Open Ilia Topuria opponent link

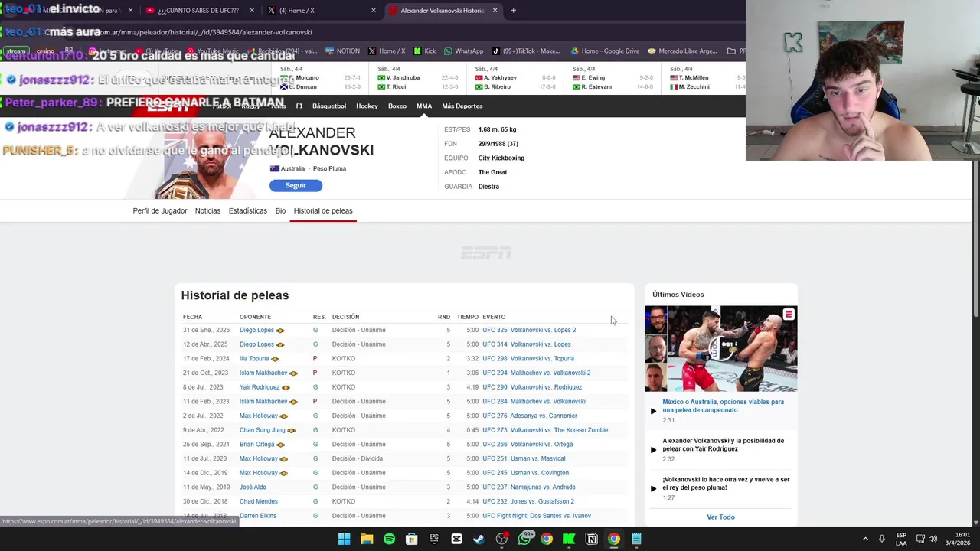[254, 358]
